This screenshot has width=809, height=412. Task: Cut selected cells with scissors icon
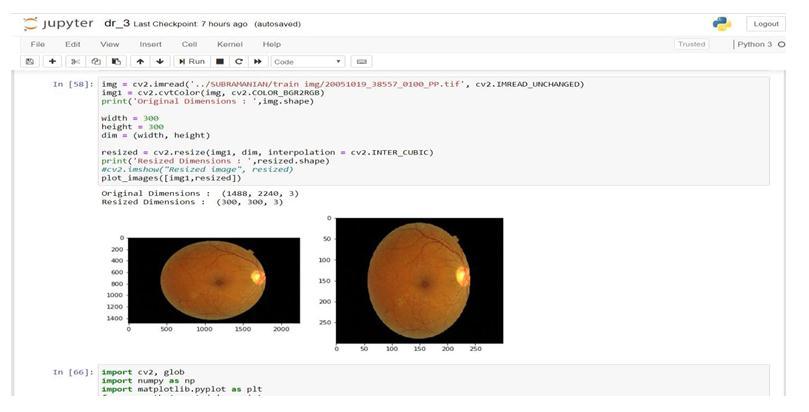point(75,61)
